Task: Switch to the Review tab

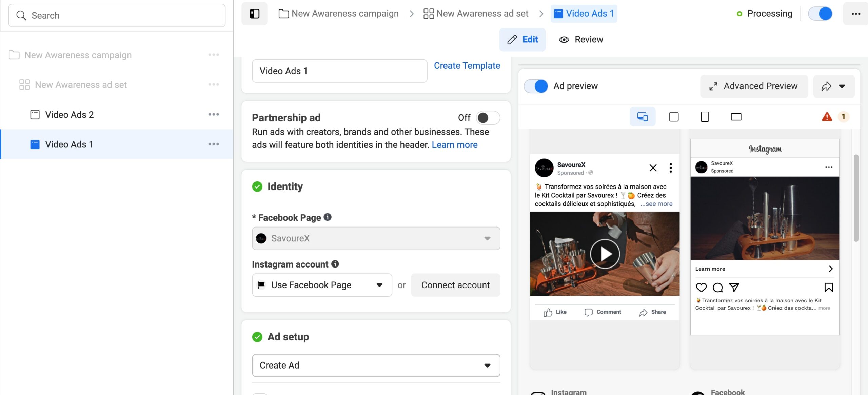Action: tap(581, 40)
